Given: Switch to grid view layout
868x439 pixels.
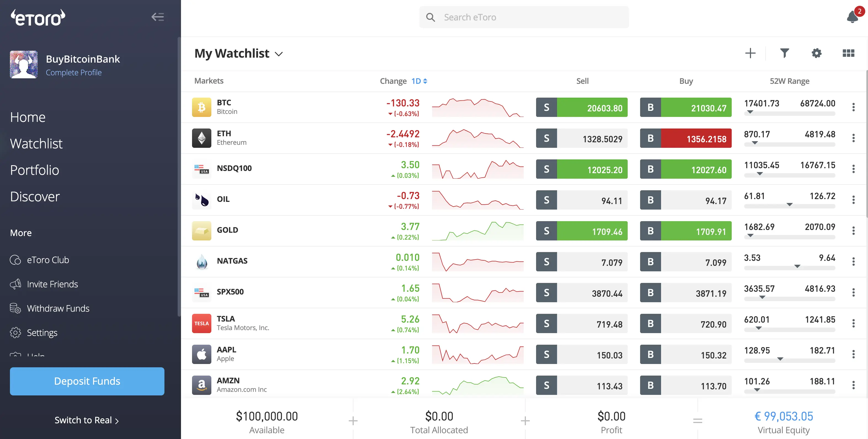Looking at the screenshot, I should [x=848, y=53].
